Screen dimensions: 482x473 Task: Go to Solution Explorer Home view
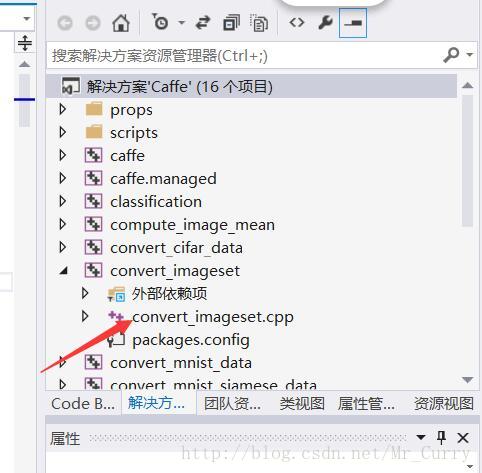(121, 23)
